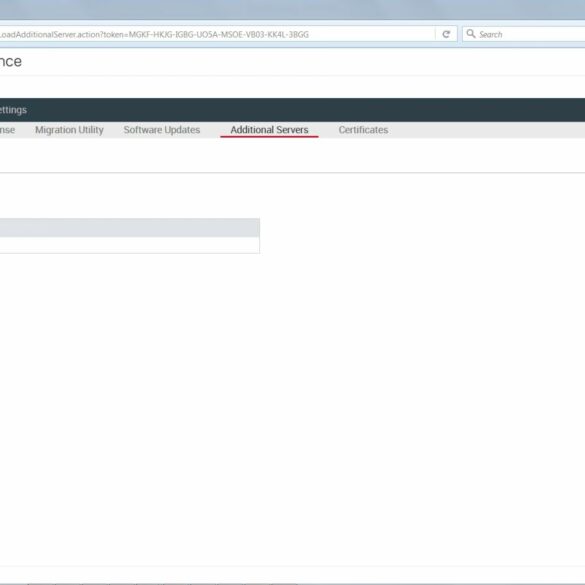Click the magnifier icon in the search box
The width and height of the screenshot is (585, 585).
[471, 34]
